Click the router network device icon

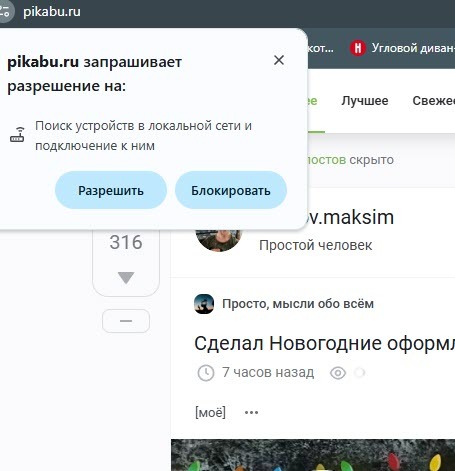17,135
